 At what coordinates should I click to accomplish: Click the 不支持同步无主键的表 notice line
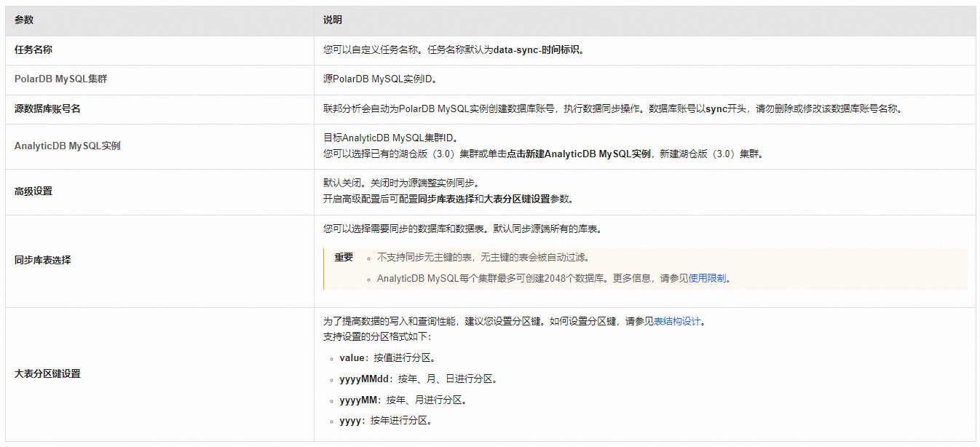(483, 257)
